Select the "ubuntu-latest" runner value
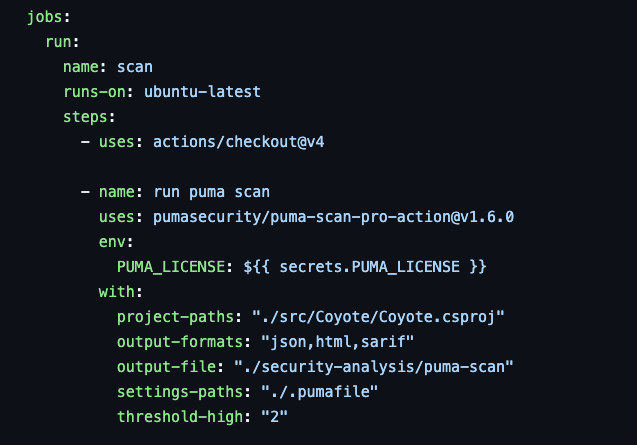The height and width of the screenshot is (445, 637). [x=202, y=92]
